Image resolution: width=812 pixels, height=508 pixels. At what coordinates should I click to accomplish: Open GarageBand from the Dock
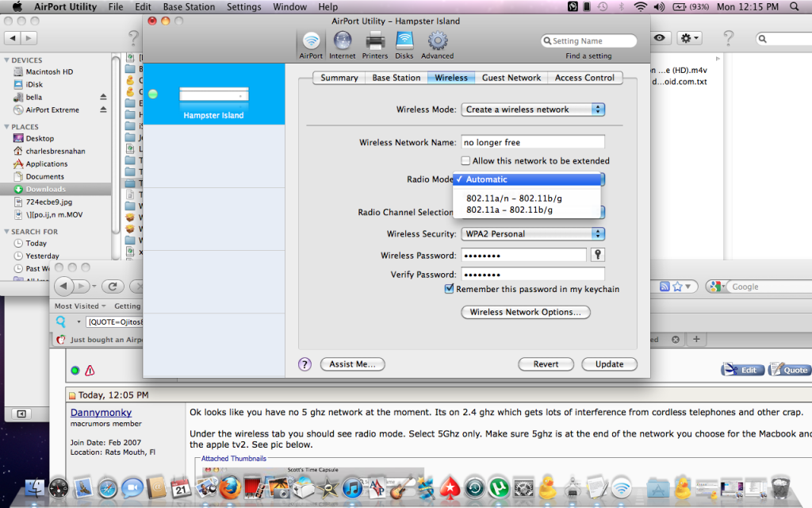(401, 488)
